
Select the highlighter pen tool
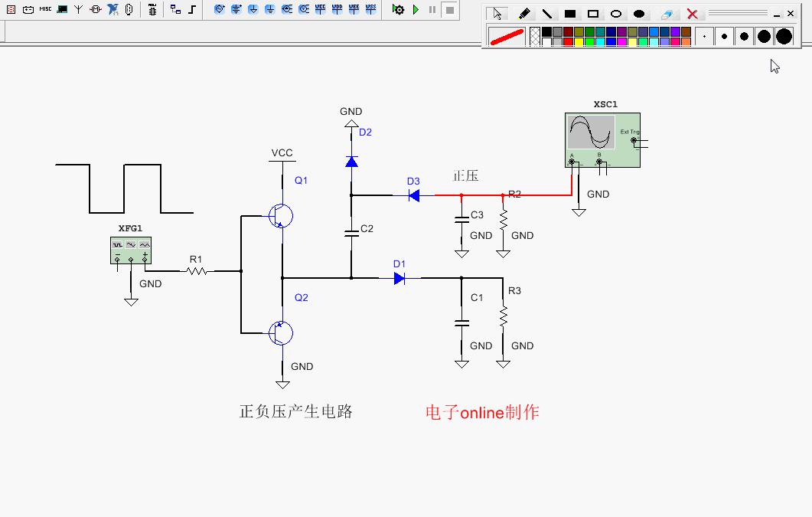[524, 14]
